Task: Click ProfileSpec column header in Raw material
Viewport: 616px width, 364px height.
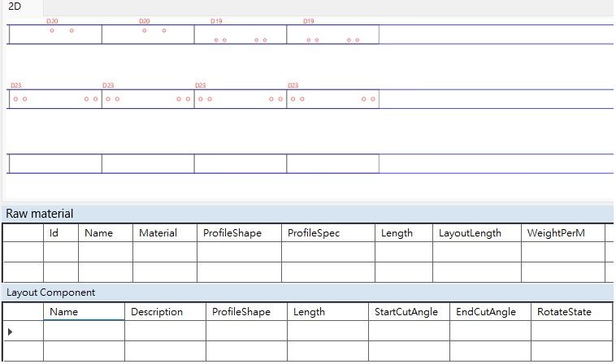Action: [x=328, y=233]
